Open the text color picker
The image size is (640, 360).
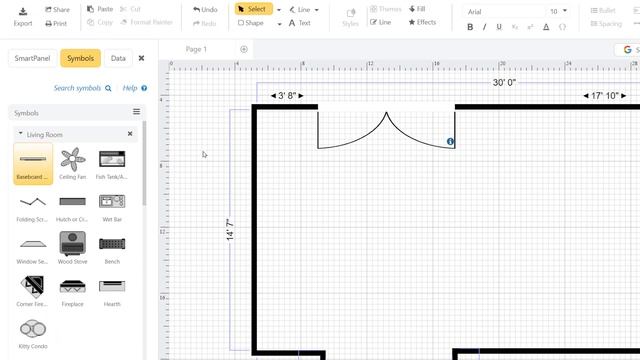(546, 27)
